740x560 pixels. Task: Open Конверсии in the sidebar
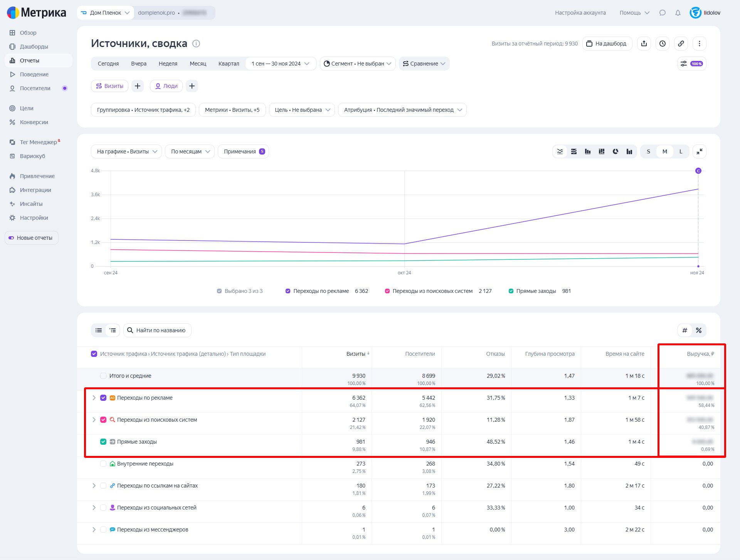(34, 122)
